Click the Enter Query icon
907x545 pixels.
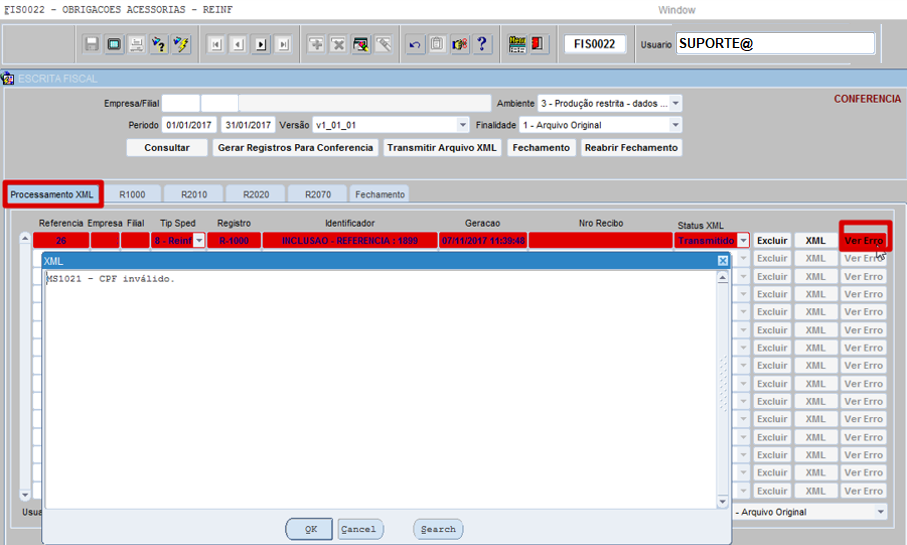coord(158,44)
